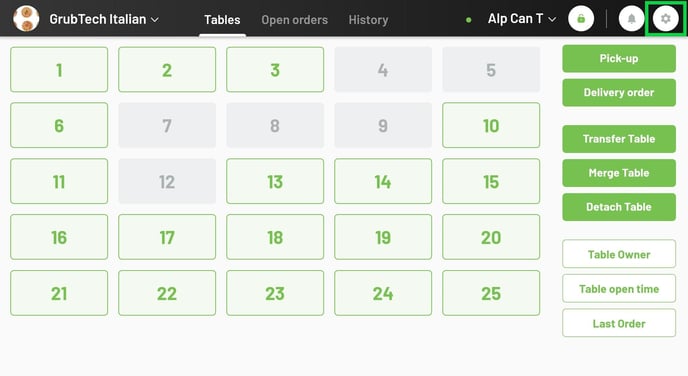Screen dimensions: 688x376
Task: Click the Merge Table button
Action: pos(619,173)
